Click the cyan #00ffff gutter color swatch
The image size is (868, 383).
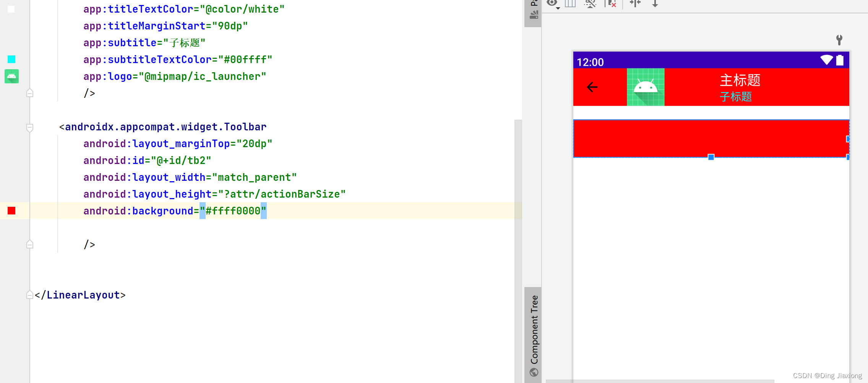(x=11, y=59)
